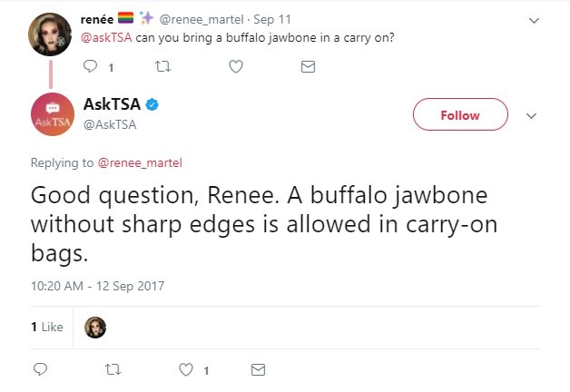The width and height of the screenshot is (570, 392).
Task: Send renée's tweet via direct message
Action: click(308, 66)
